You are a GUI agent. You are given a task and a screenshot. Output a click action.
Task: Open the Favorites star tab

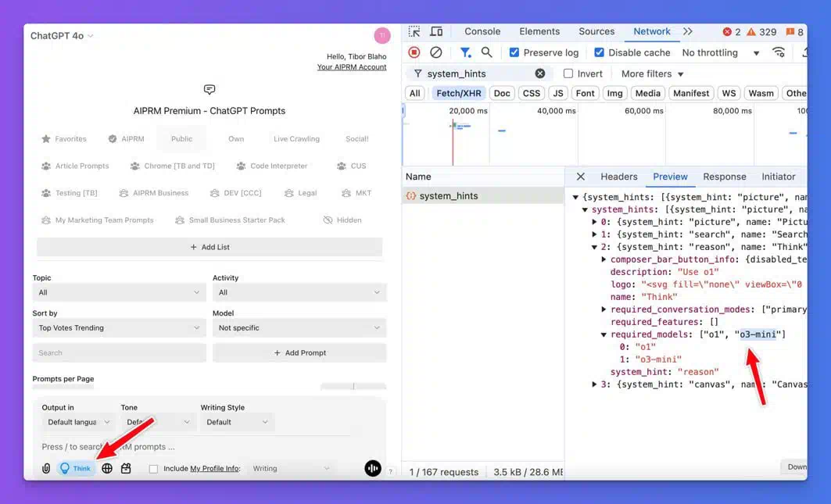(63, 139)
